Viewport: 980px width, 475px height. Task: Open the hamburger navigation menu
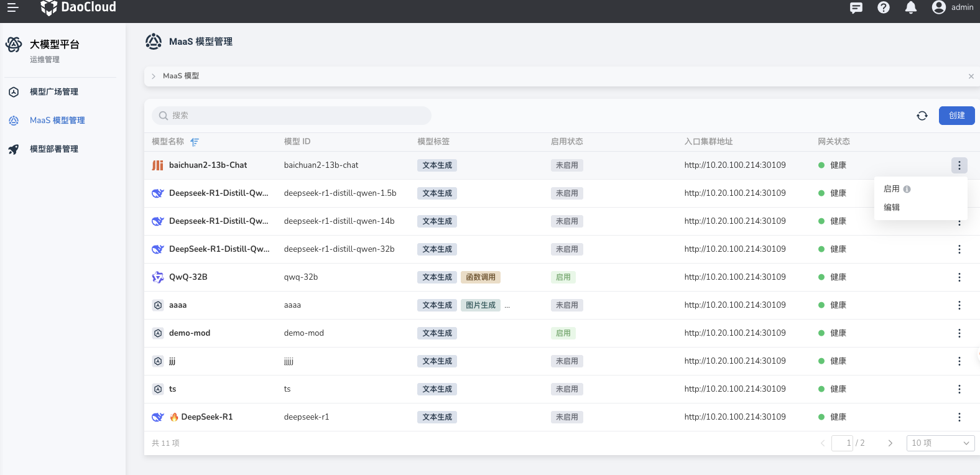pos(12,7)
